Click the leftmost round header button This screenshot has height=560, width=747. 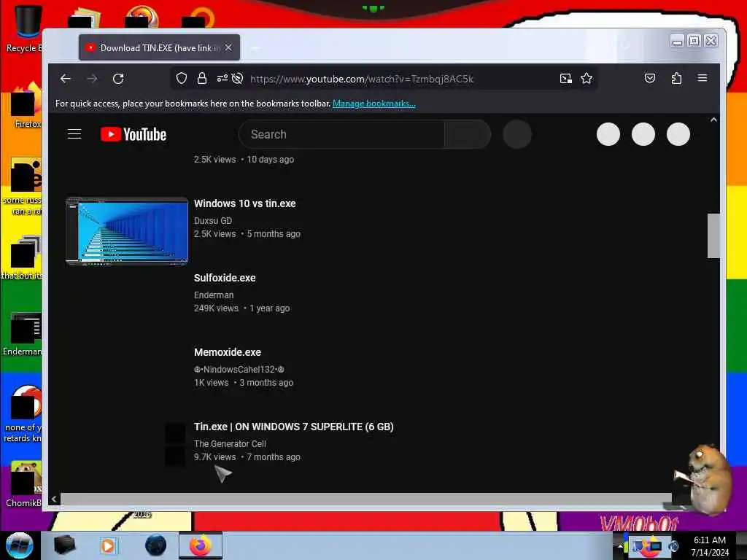click(608, 134)
